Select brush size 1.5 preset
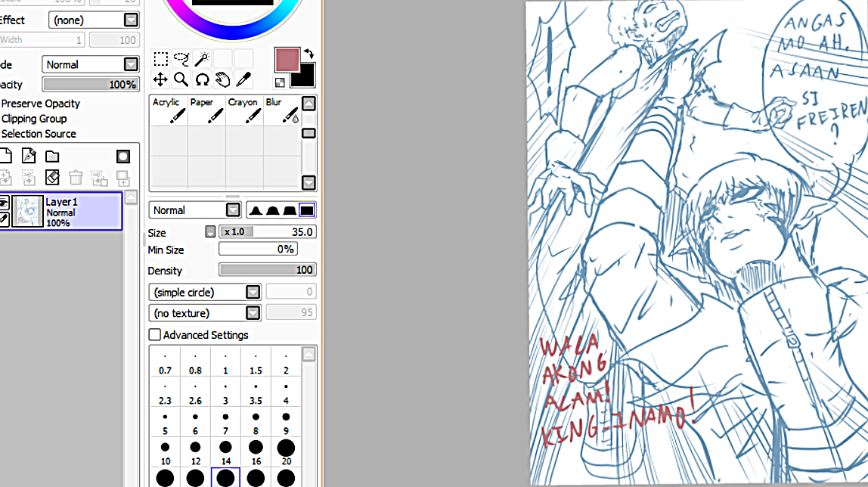The height and width of the screenshot is (487, 868). coord(256,364)
